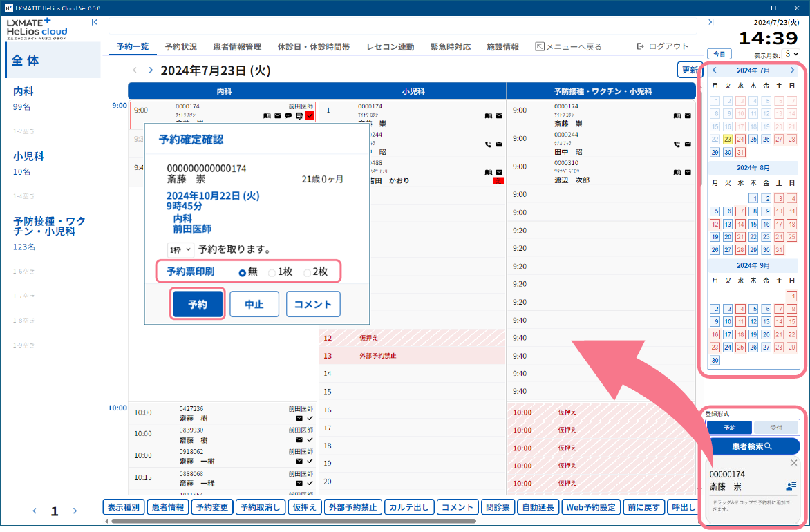Switch to the 予約状況 tab
The width and height of the screenshot is (810, 532).
pyautogui.click(x=180, y=47)
